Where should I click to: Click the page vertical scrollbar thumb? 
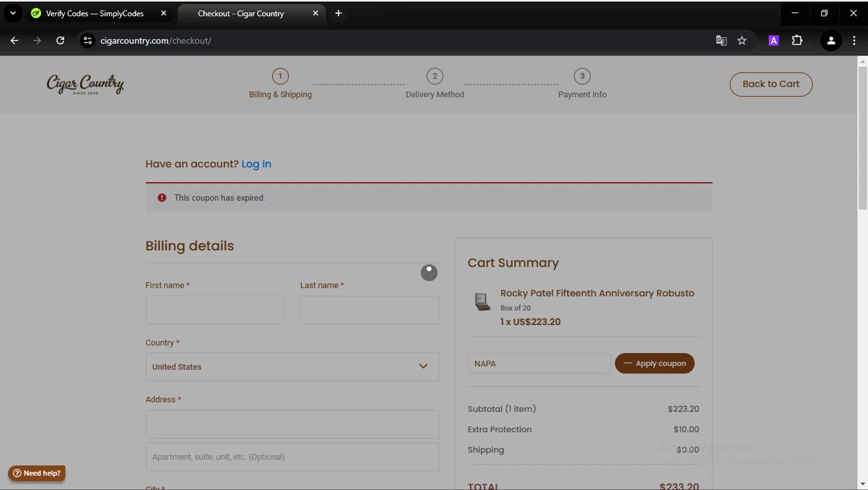click(863, 138)
